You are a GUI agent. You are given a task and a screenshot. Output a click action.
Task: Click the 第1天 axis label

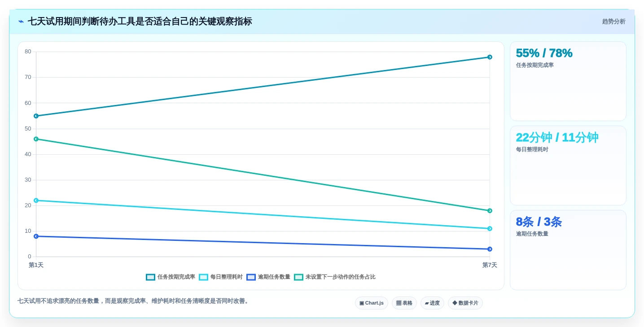point(36,265)
